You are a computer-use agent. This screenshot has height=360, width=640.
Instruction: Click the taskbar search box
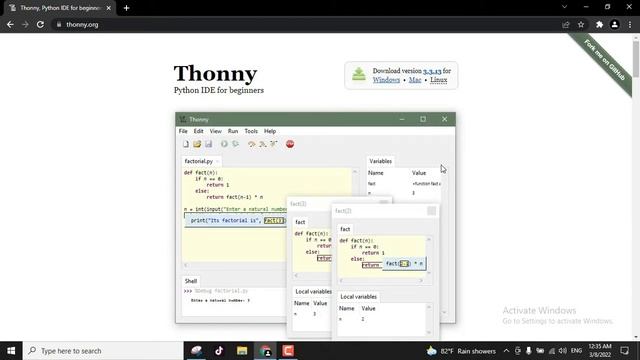click(x=103, y=351)
